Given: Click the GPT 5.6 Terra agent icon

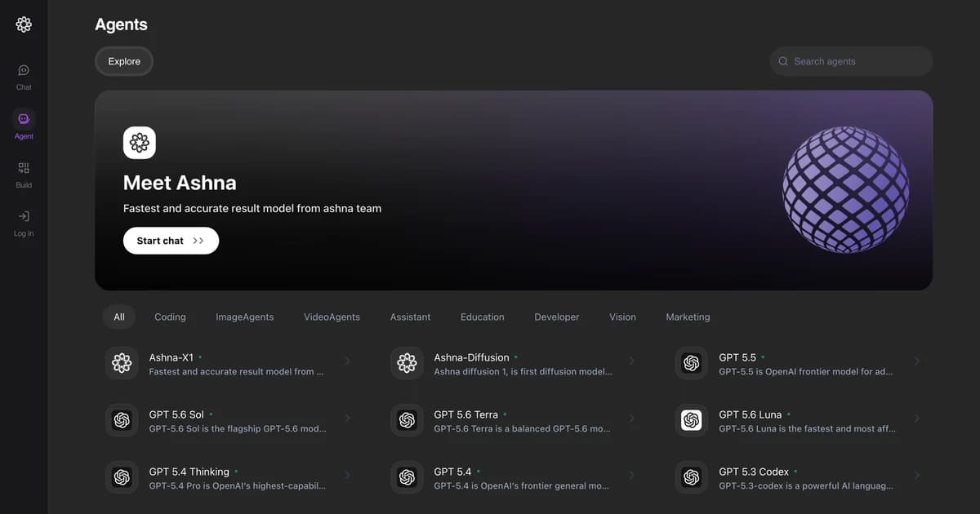Looking at the screenshot, I should (408, 420).
